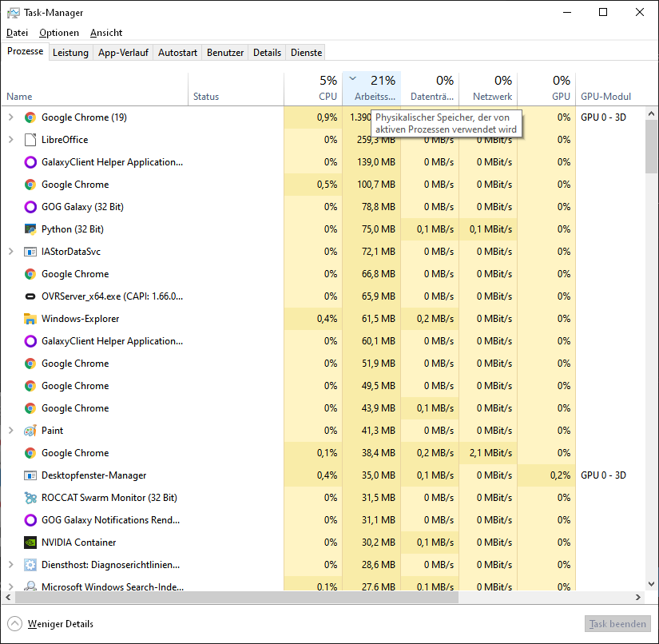Click Chrome icon of 66,8 MB process
The image size is (659, 644).
pyautogui.click(x=30, y=274)
